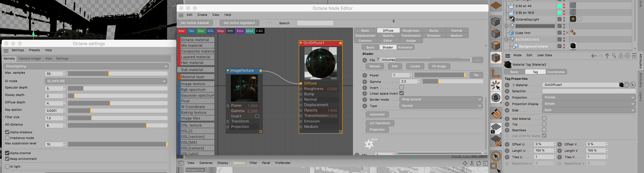Click the texture grid icon at toolbar top

[x=496, y=6]
